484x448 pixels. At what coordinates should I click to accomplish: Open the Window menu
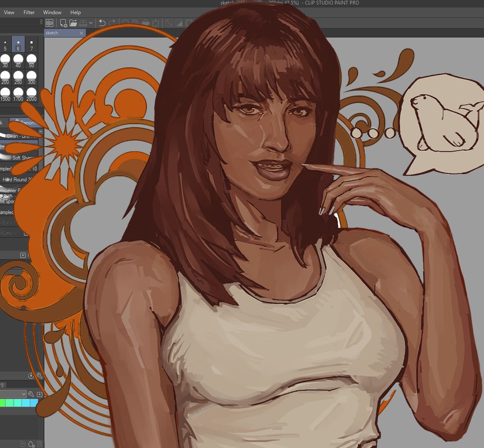tap(52, 12)
